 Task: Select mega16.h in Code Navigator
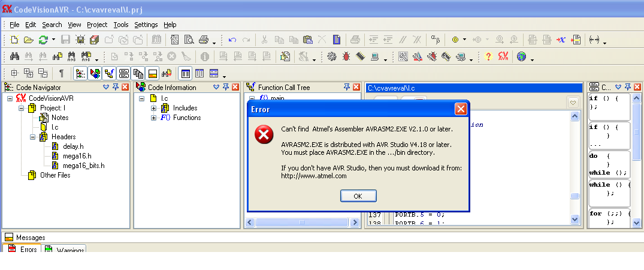(x=77, y=156)
